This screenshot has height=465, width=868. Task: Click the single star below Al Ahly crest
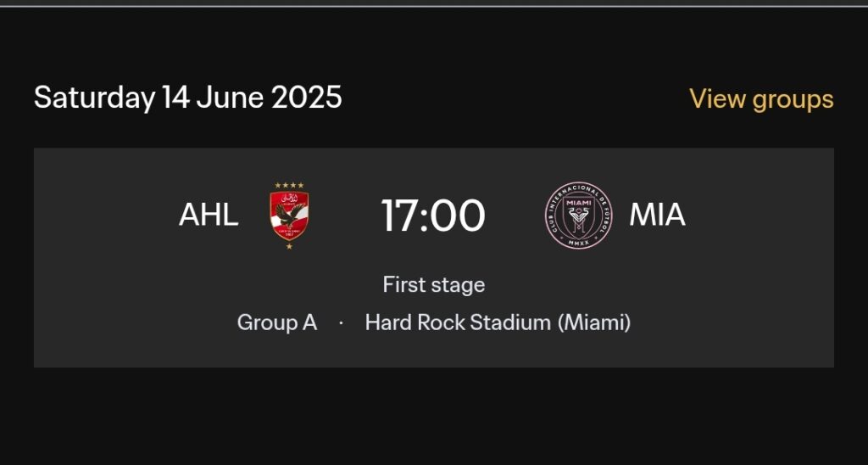pyautogui.click(x=289, y=245)
